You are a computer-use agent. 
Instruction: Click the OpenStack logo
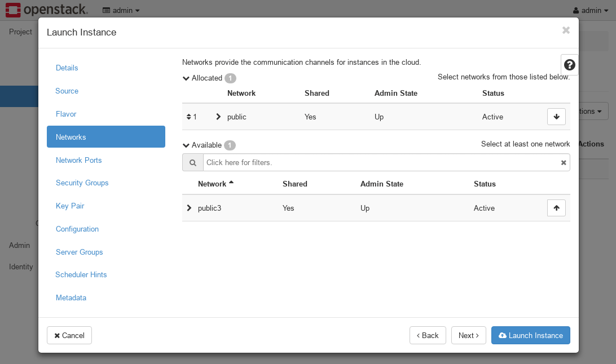46,10
